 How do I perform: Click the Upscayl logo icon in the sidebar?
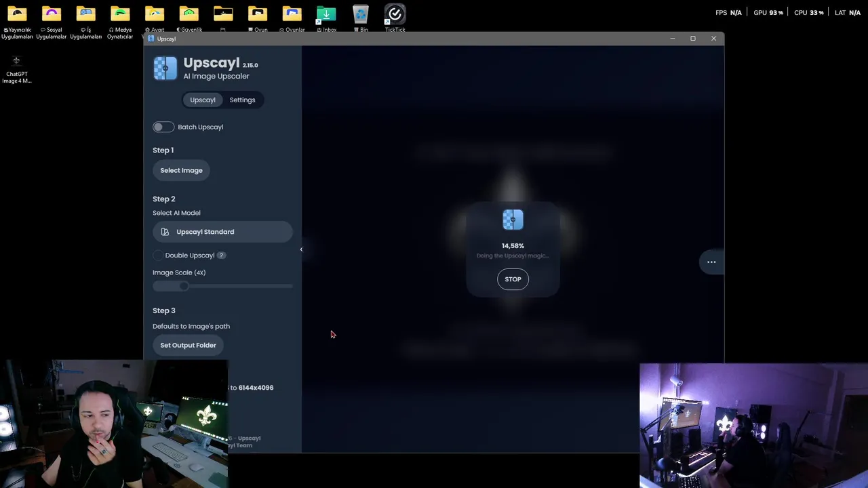point(165,68)
